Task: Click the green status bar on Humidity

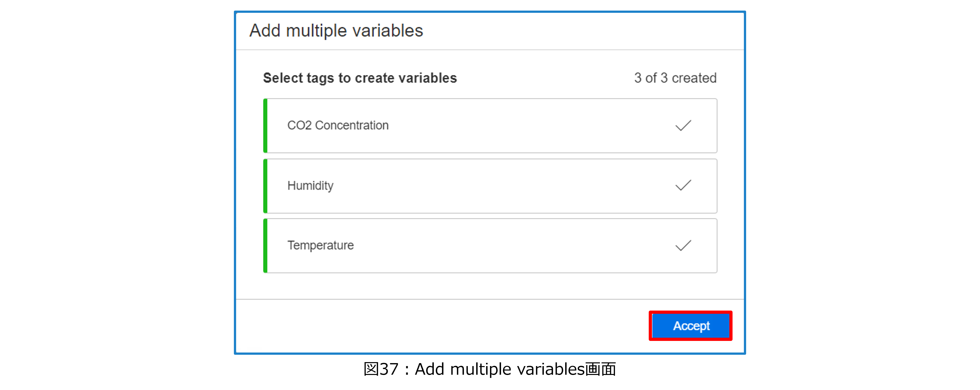Action: click(x=265, y=186)
